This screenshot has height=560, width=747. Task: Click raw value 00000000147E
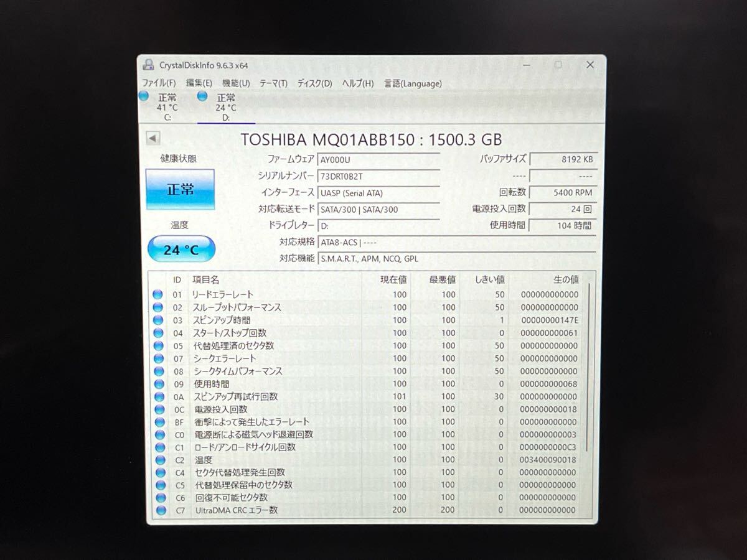549,320
